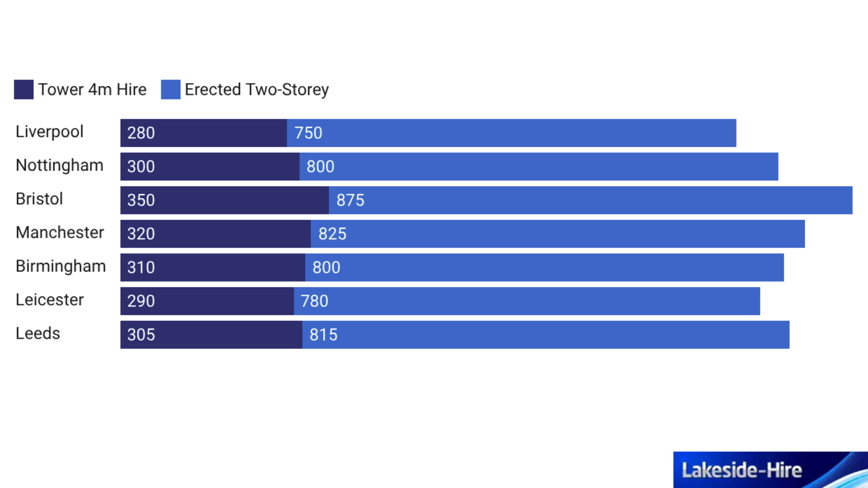Viewport: 868px width, 488px height.
Task: Click Nottingham's 300 tower hire bar
Action: coord(210,166)
